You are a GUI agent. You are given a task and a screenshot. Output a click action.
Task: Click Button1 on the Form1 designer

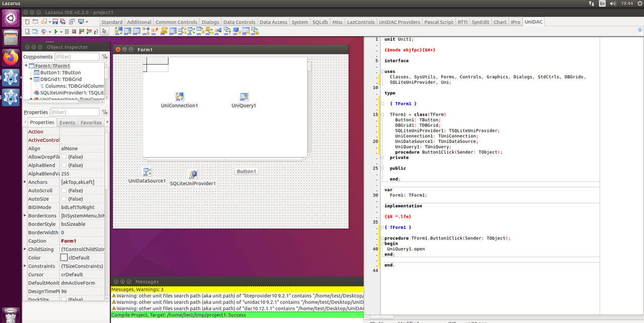pos(246,172)
